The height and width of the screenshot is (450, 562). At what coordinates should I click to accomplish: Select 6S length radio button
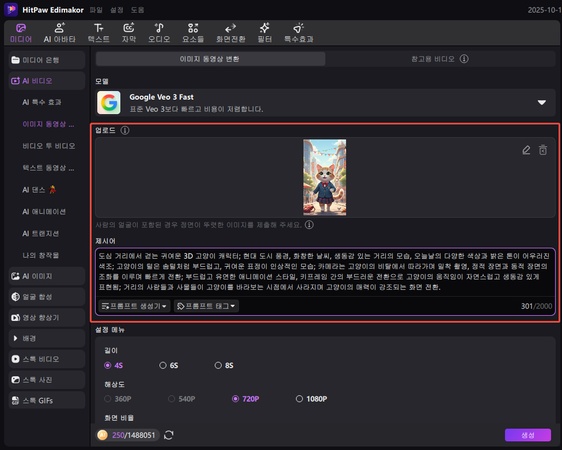(x=163, y=365)
